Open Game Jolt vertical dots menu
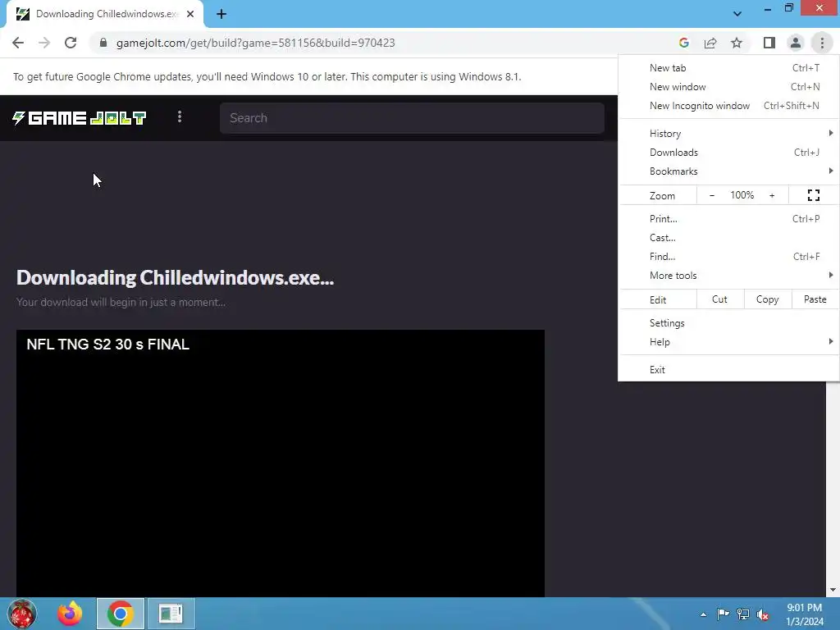840x630 pixels. [x=180, y=116]
